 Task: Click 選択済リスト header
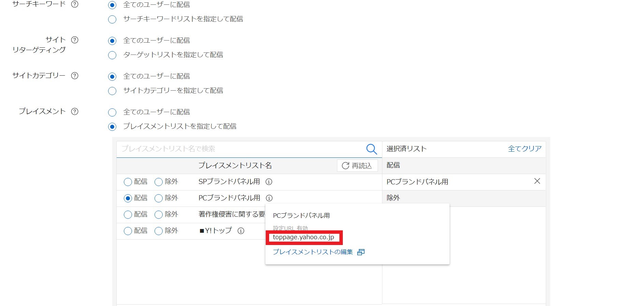[407, 149]
